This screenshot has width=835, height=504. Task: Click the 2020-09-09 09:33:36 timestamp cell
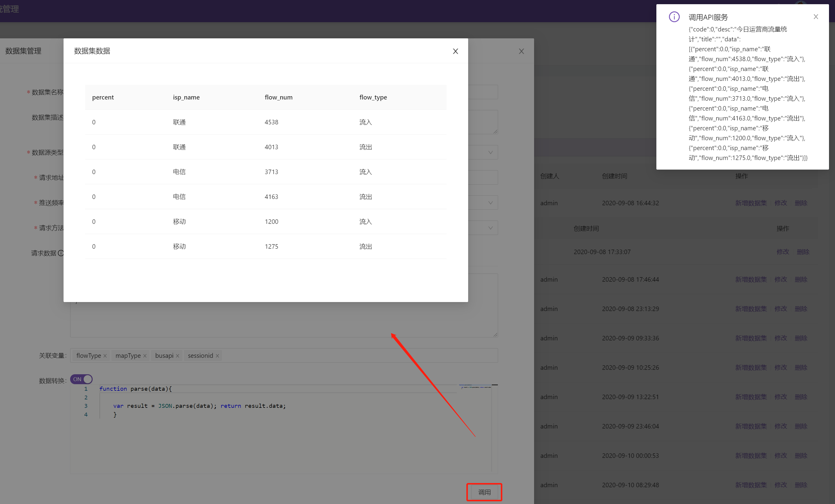pyautogui.click(x=630, y=338)
